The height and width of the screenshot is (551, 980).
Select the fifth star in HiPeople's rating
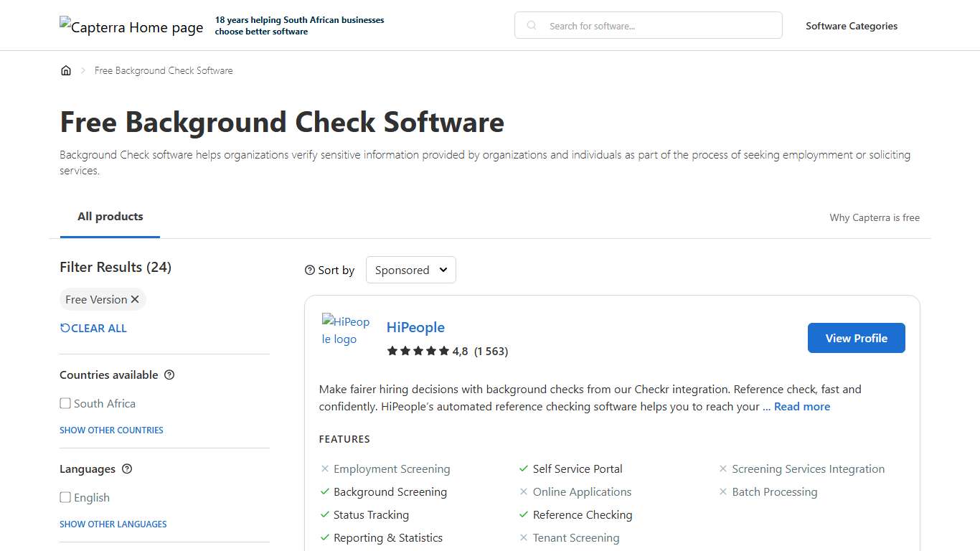(443, 351)
